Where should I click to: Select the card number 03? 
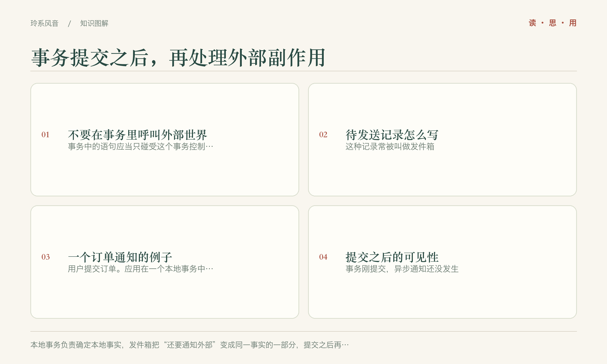(46, 257)
